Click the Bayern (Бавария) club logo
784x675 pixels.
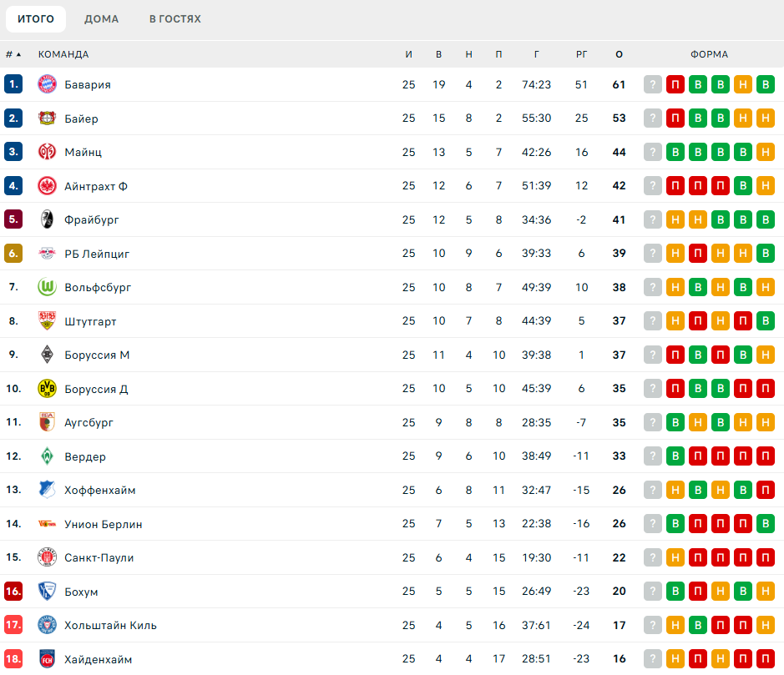(47, 84)
